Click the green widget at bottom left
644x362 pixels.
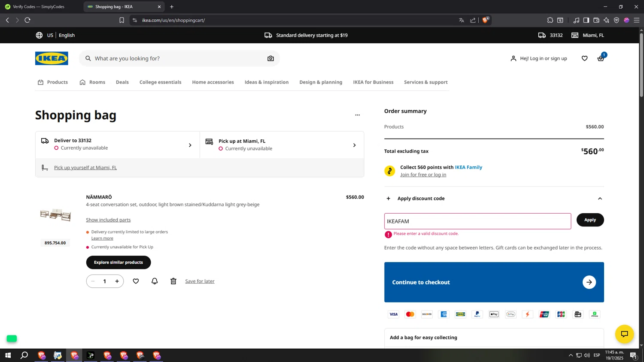click(12, 338)
